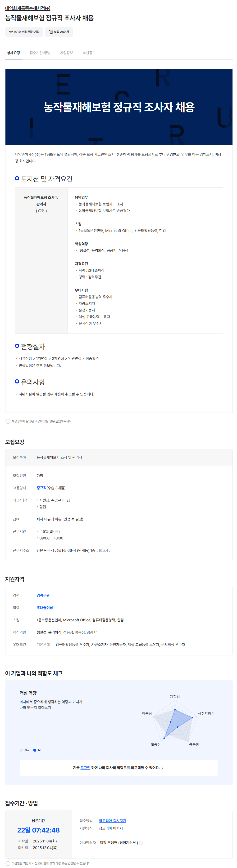Image resolution: width=237 pixels, height=868 pixels.
Task: Click the 잡코리아 즉시지원 link
Action: tap(112, 820)
